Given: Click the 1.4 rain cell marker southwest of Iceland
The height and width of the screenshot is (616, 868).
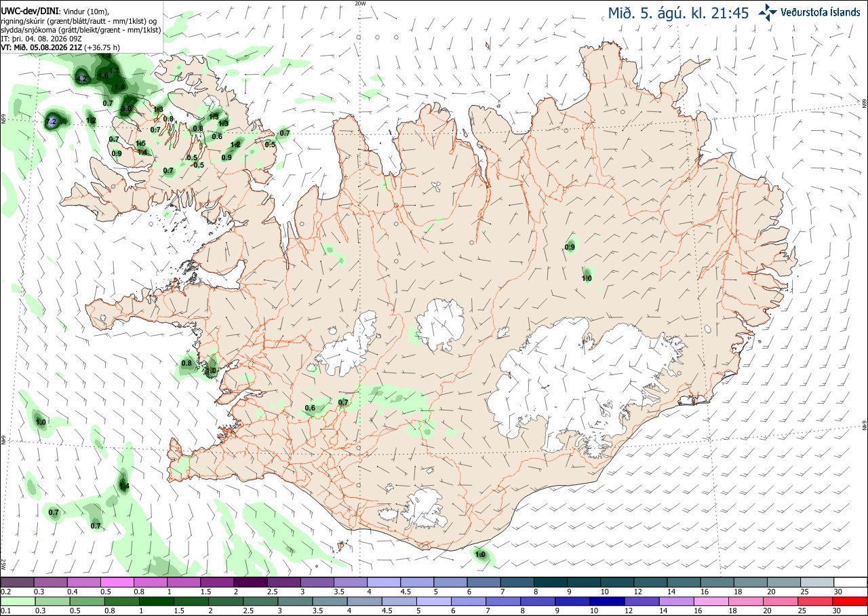Looking at the screenshot, I should (x=123, y=486).
